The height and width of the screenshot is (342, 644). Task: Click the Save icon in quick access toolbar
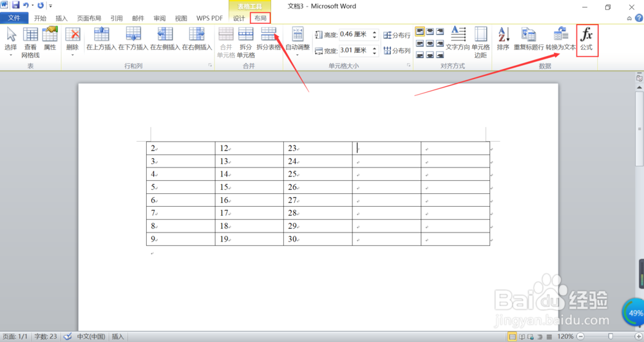point(15,5)
